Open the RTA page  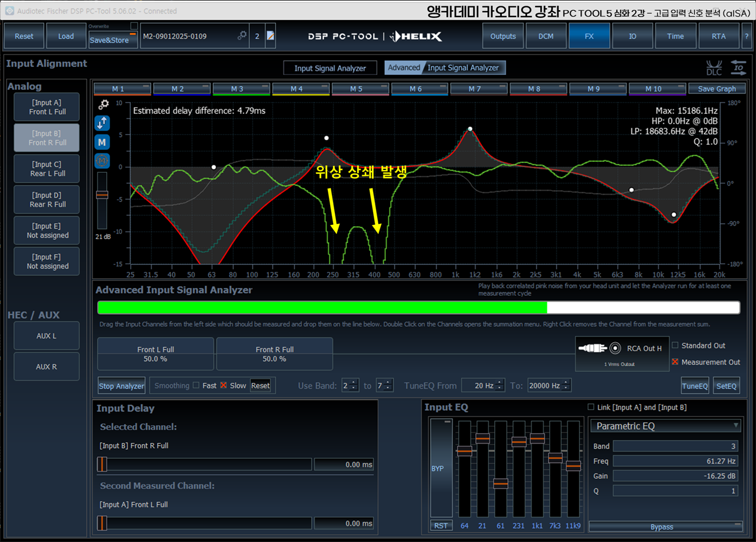(x=719, y=36)
